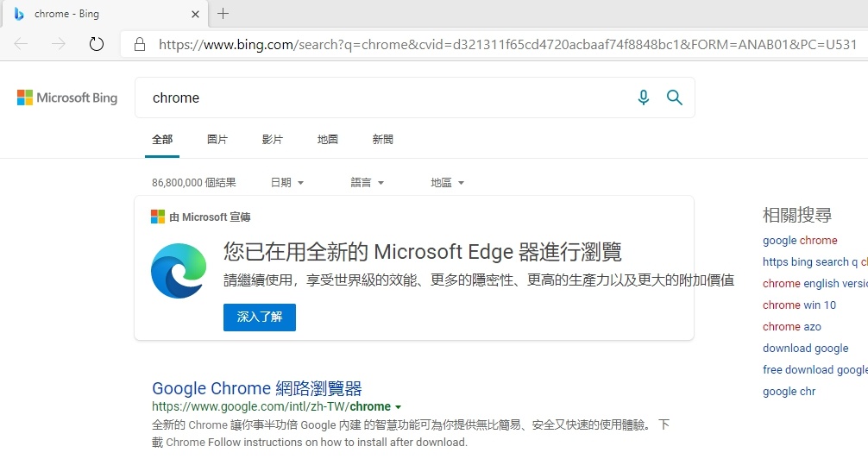Click the 由 Microsoft 宣傳 label
868x459 pixels.
tap(210, 217)
